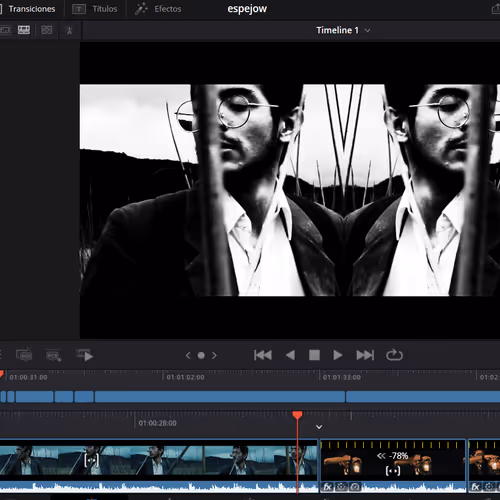Click the first tool icon left of playback

[24, 355]
